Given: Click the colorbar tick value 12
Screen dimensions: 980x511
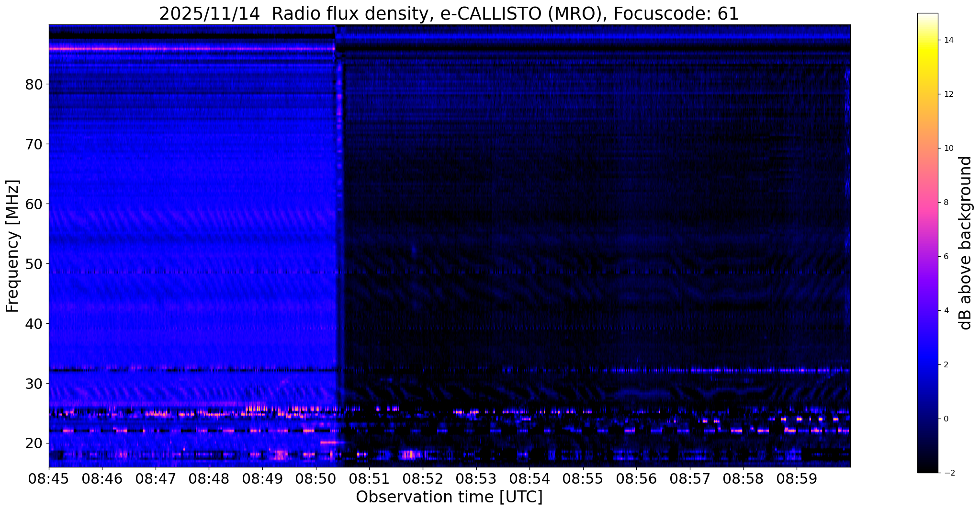Looking at the screenshot, I should 948,94.
